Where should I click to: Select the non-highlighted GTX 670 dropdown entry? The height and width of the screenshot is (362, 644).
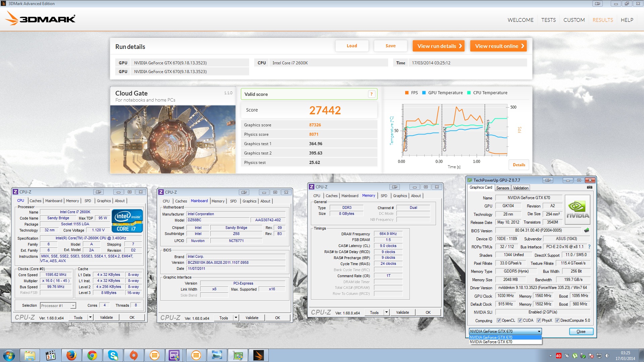(x=505, y=342)
